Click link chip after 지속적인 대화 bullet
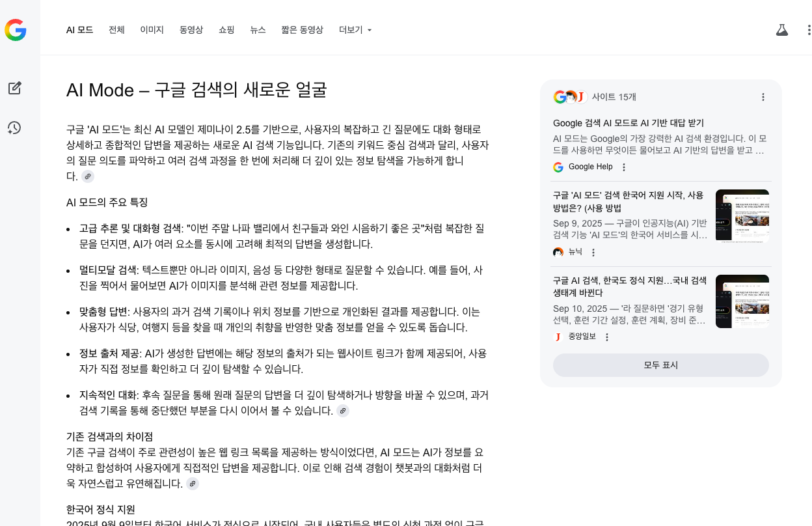812x526 pixels. [x=343, y=411]
